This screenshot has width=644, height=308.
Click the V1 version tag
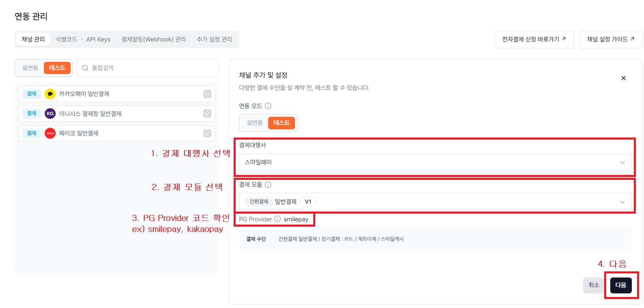click(308, 202)
